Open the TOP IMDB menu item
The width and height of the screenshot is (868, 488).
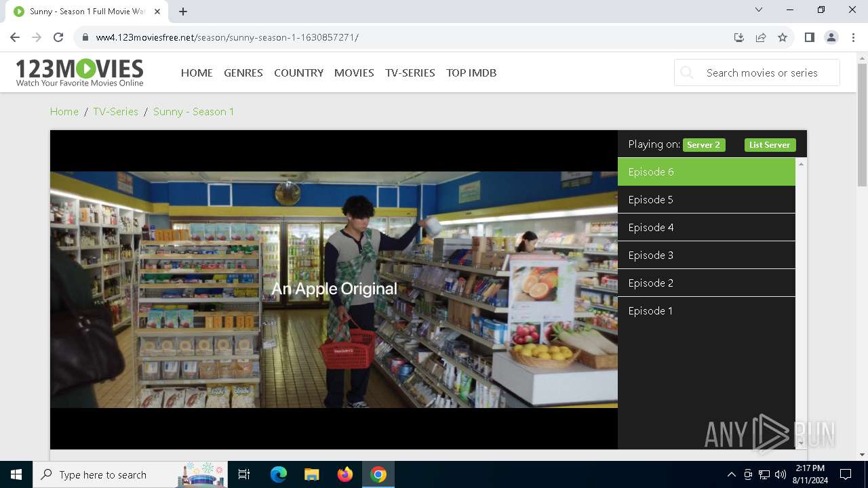471,73
